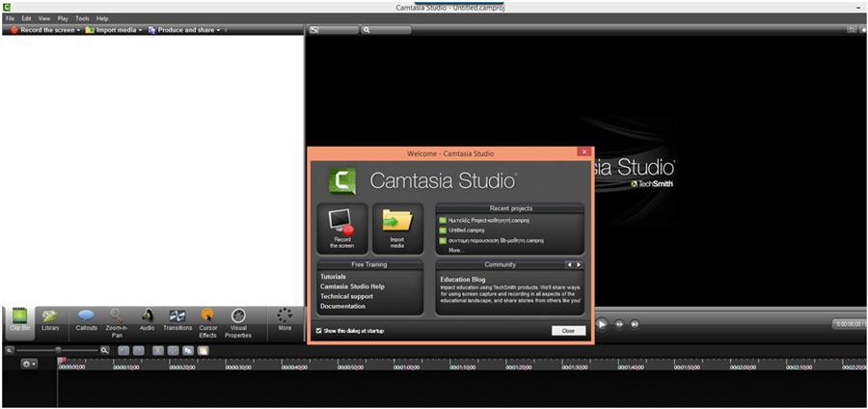This screenshot has height=409, width=868.
Task: Click the playhead marker at timeline start
Action: click(x=62, y=361)
